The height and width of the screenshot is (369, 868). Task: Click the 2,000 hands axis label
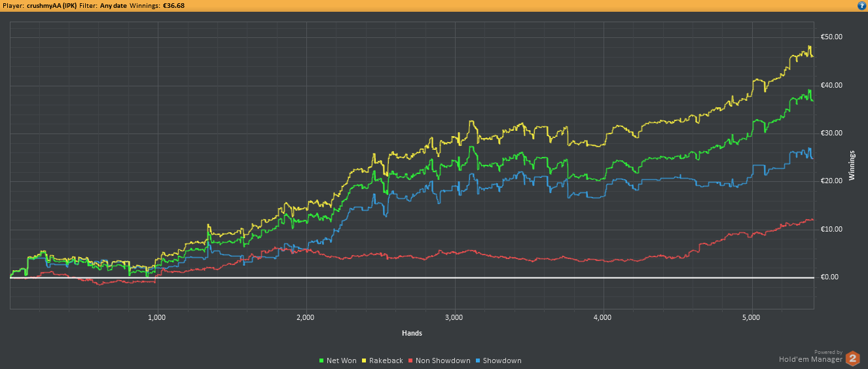[x=305, y=317]
